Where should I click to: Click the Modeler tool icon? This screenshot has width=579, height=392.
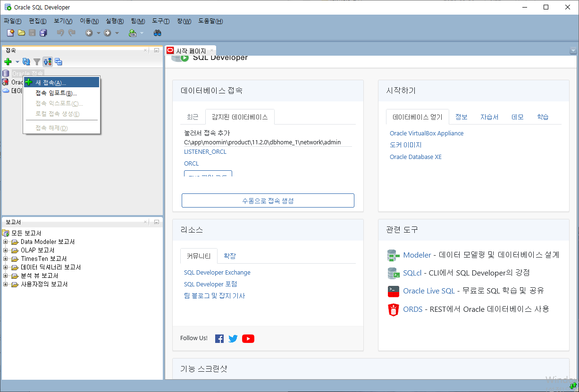point(393,255)
